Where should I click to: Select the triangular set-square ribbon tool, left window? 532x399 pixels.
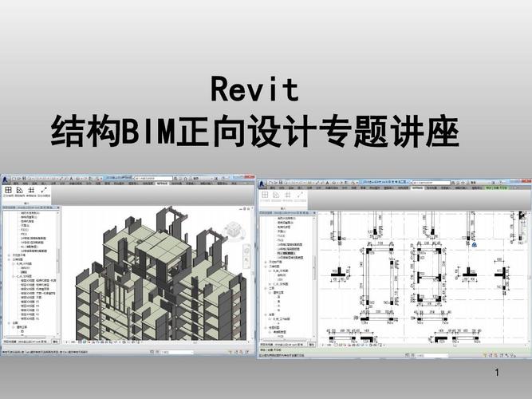tap(20, 190)
